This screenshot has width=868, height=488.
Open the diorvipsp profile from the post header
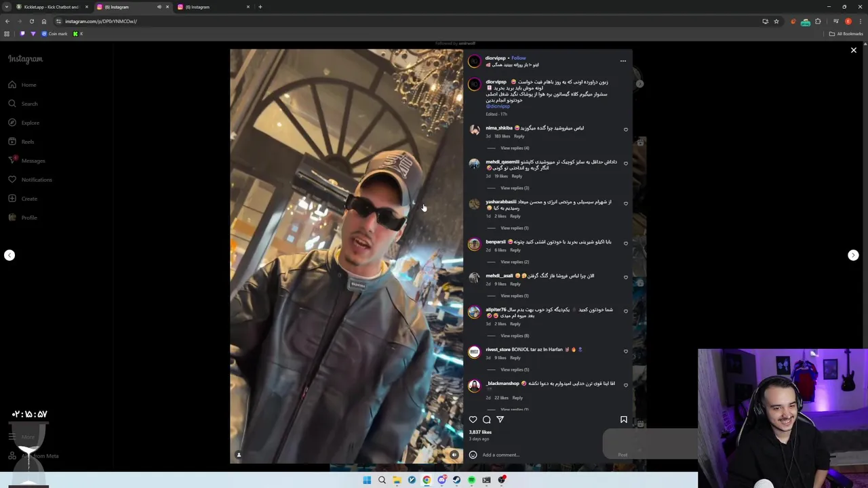pos(496,58)
